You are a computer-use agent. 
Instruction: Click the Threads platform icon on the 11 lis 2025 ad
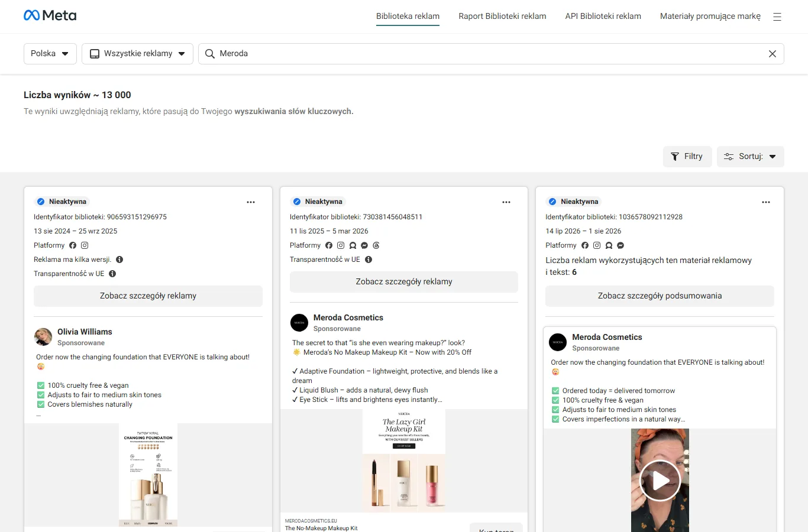[376, 245]
